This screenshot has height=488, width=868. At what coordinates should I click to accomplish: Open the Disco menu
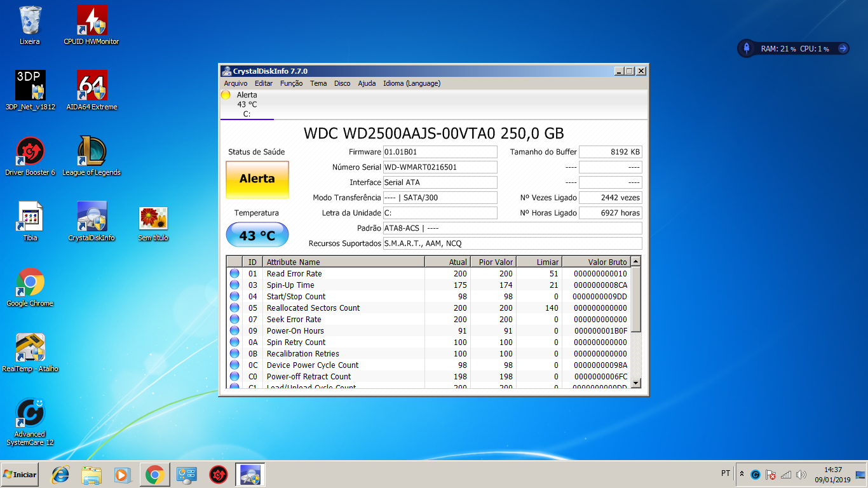(x=342, y=83)
